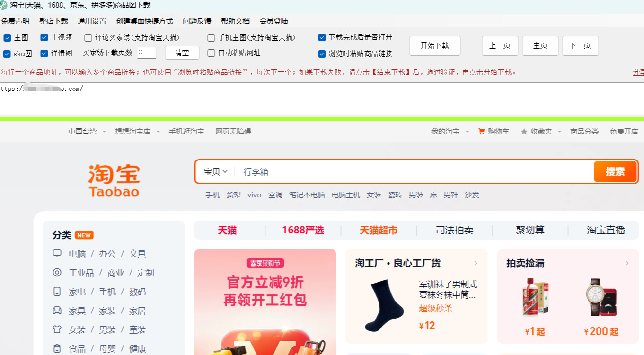Select the shirt icon beside 女装 category row

pyautogui.click(x=57, y=329)
